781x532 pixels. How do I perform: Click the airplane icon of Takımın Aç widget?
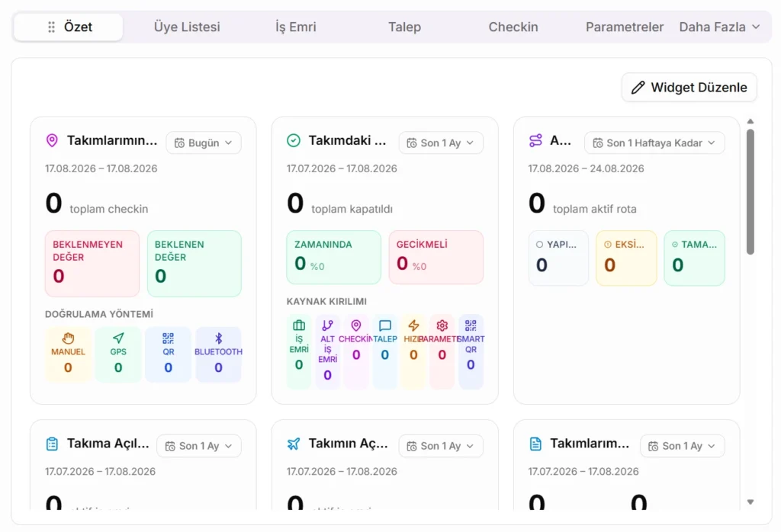294,444
